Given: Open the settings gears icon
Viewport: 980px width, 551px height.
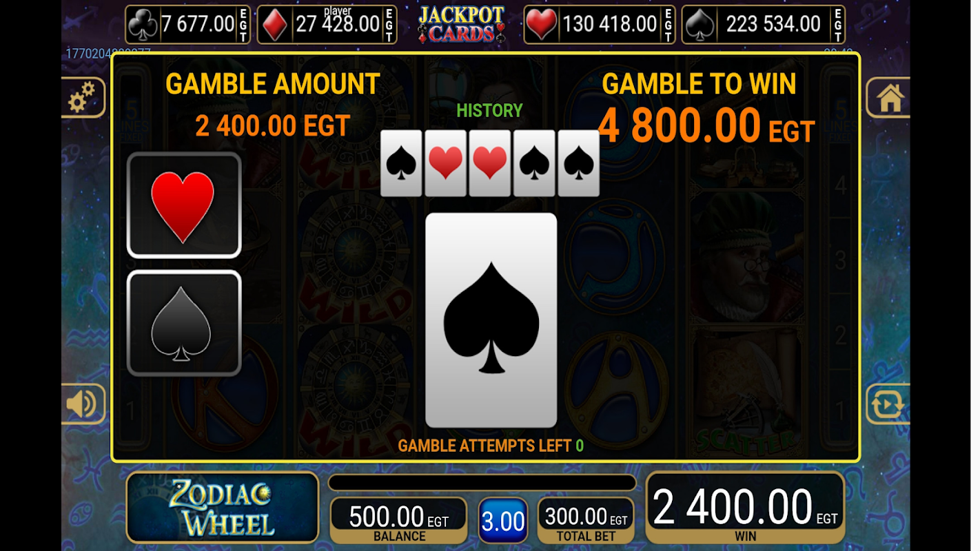Looking at the screenshot, I should click(84, 98).
